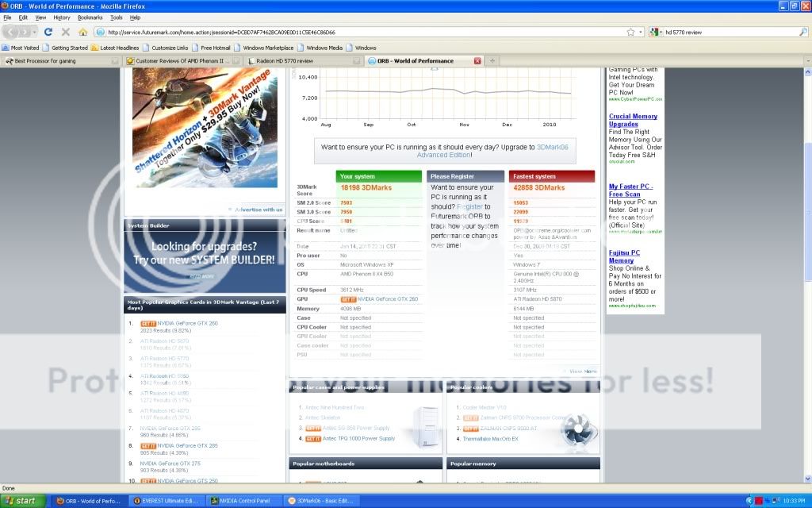
Task: Open NVIDIA GeForce GTX 275 in popular cards list
Action: point(170,464)
